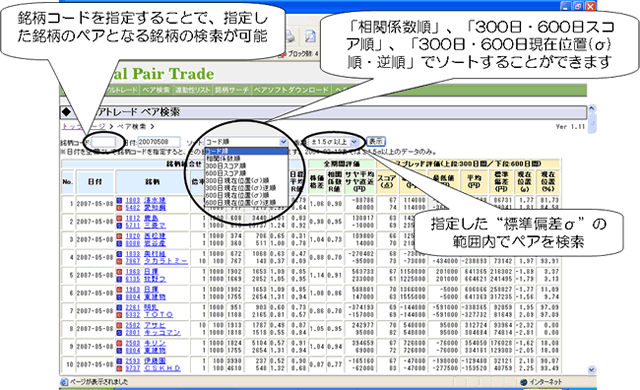Open the 銘柄サーチ navigation tab
Image resolution: width=640 pixels, height=390 pixels.
[232, 90]
